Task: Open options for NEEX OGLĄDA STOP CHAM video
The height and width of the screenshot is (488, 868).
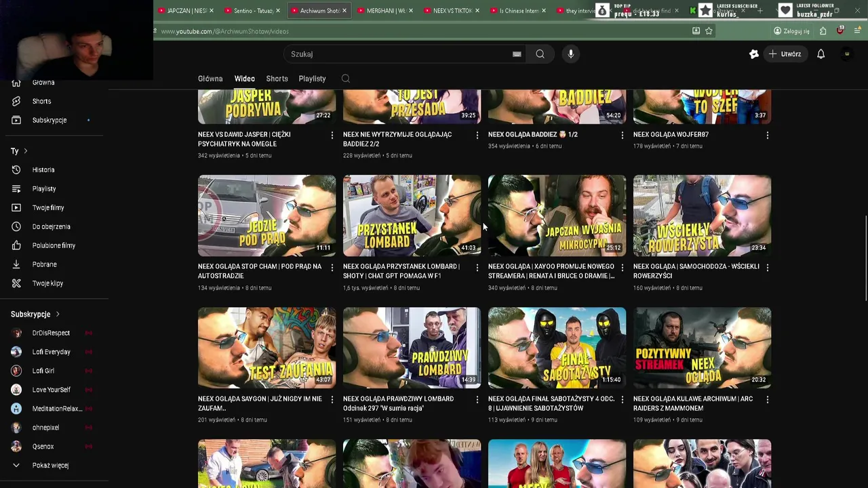Action: [x=332, y=268]
